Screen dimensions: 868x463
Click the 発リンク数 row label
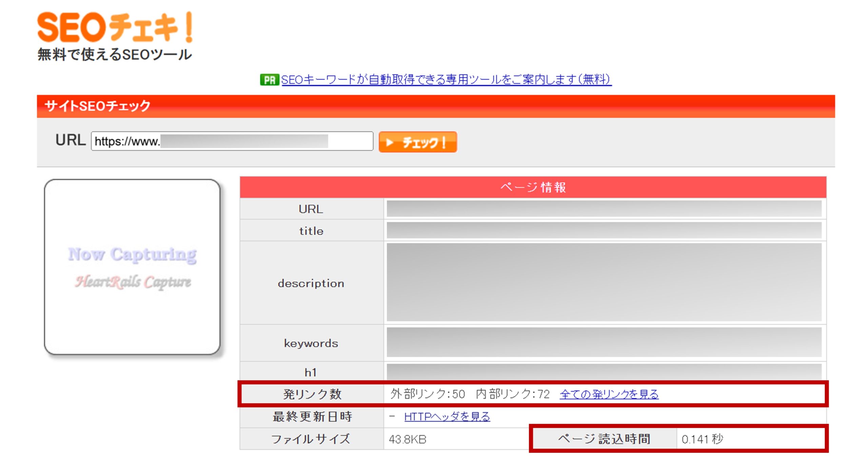click(x=312, y=394)
